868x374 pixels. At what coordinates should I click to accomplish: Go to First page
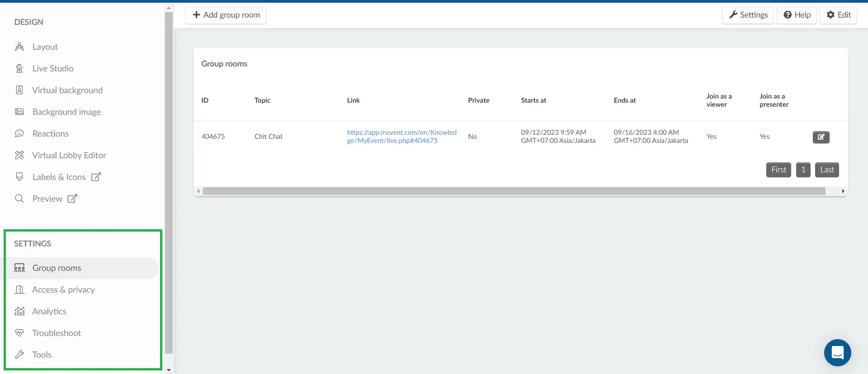point(778,170)
